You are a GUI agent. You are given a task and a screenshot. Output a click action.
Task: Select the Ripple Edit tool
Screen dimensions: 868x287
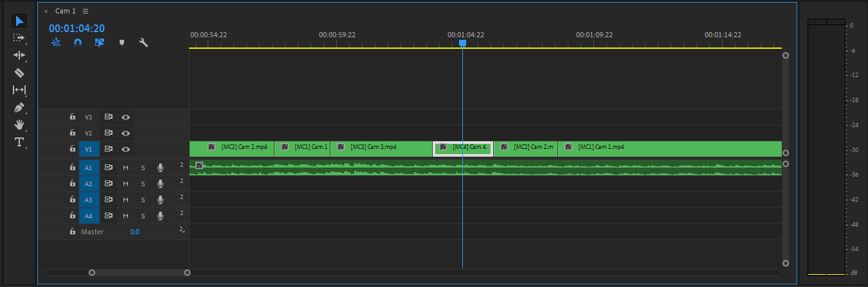click(19, 55)
